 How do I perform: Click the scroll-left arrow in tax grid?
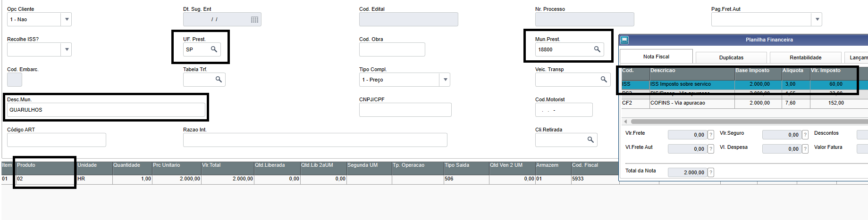tap(625, 122)
